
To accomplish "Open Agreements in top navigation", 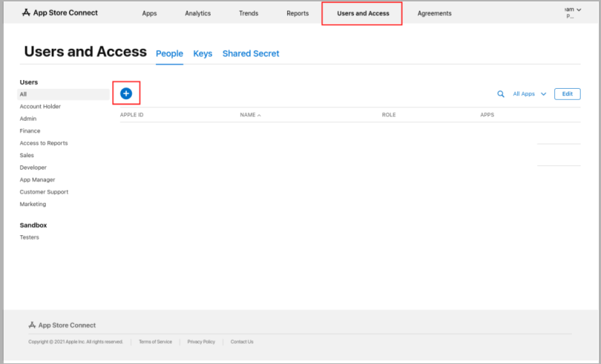I will [x=434, y=13].
